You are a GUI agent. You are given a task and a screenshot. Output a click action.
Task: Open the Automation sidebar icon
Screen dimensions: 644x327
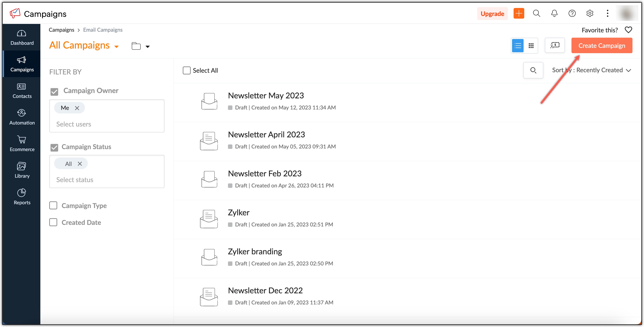(22, 117)
